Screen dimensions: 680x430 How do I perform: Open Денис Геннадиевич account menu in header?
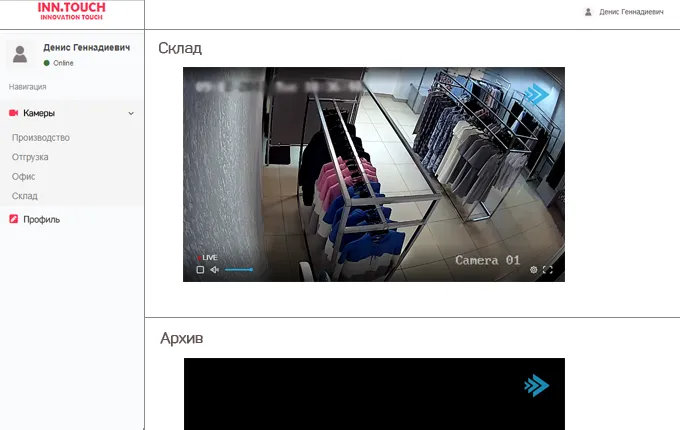click(x=631, y=12)
